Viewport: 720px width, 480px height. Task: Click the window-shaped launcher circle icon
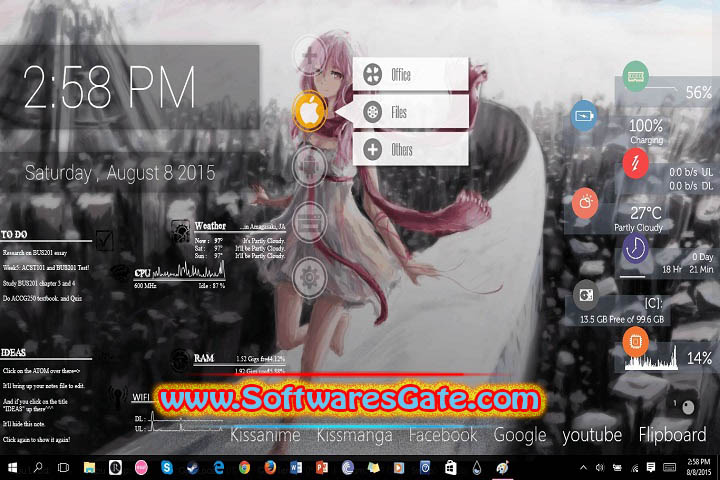pyautogui.click(x=309, y=222)
